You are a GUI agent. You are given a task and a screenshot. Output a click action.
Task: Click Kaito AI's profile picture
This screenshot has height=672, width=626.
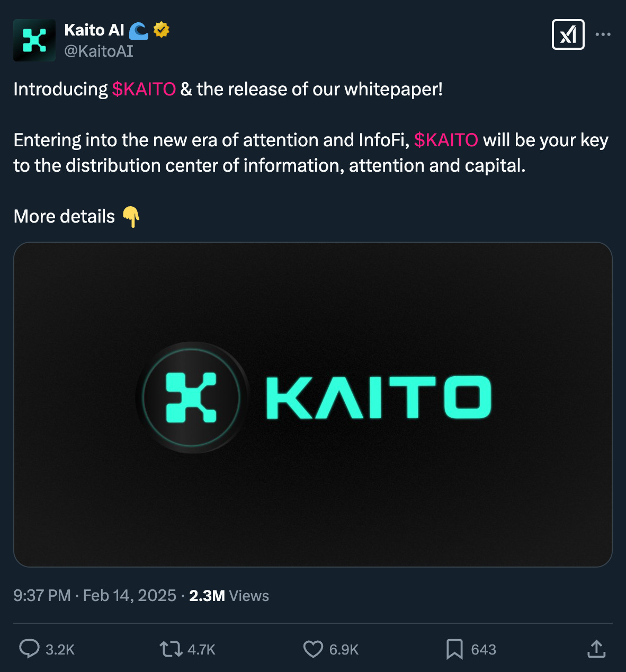(x=34, y=40)
